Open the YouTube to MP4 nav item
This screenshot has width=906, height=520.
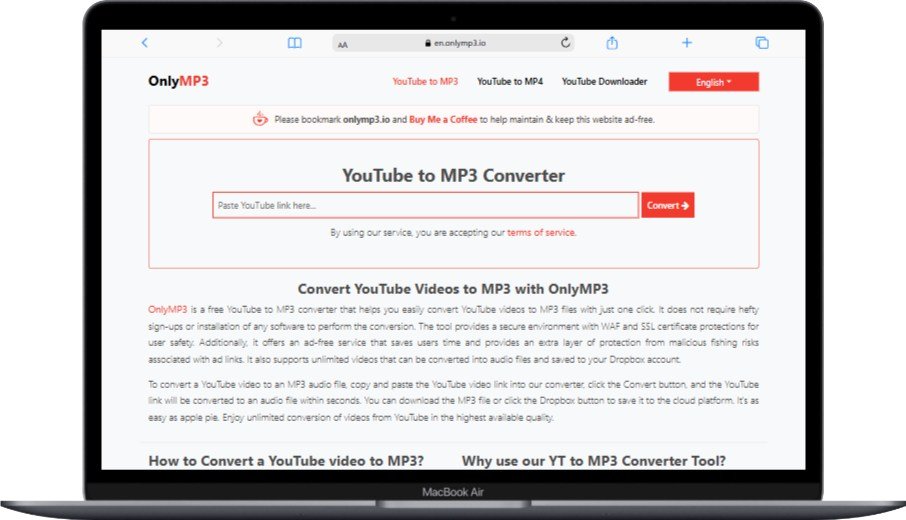pos(510,81)
